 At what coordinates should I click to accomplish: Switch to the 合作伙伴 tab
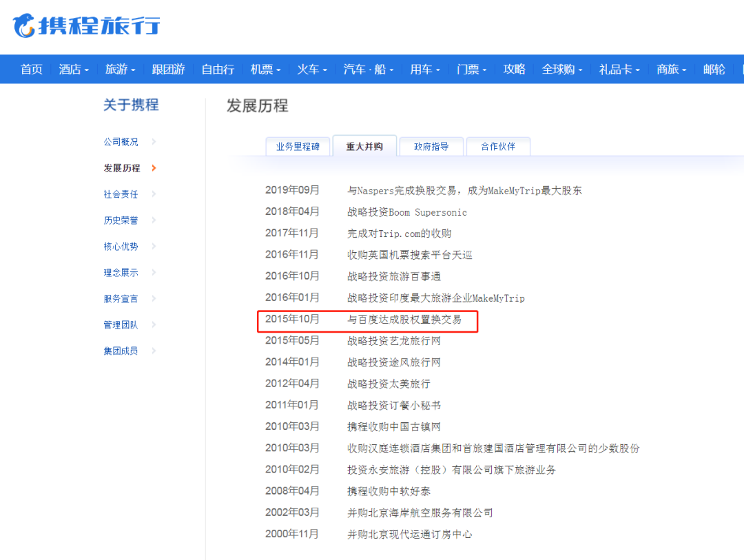pos(498,146)
